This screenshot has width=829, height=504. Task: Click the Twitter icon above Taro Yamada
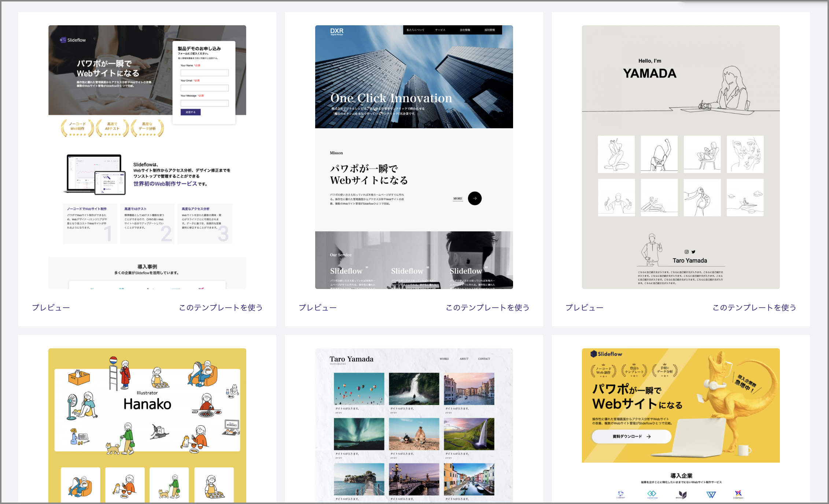(x=693, y=252)
